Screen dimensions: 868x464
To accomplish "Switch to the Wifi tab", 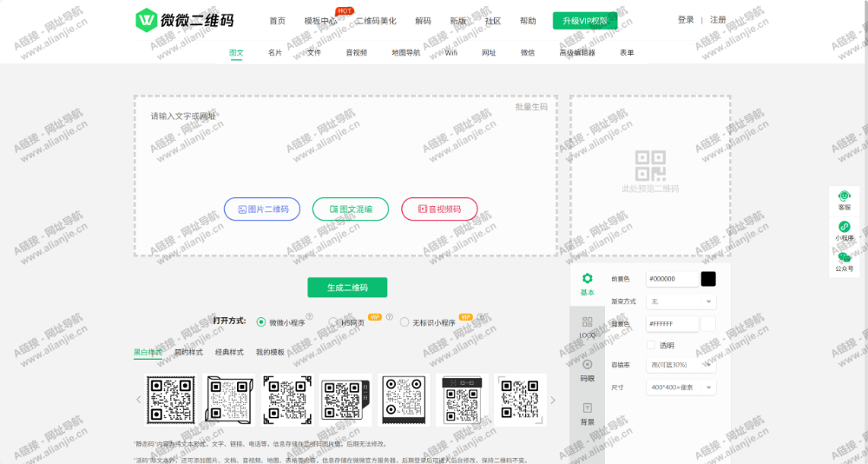I will click(451, 53).
